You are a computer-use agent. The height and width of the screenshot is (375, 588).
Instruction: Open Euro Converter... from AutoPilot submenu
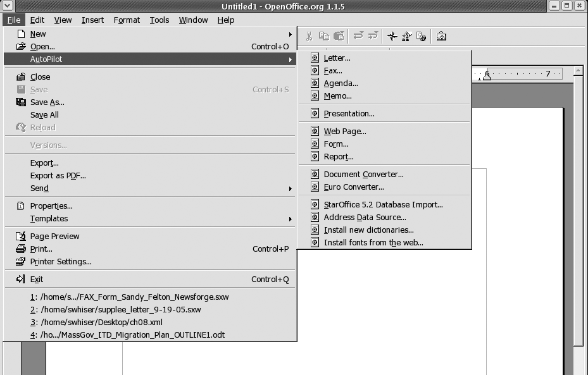tap(384, 187)
